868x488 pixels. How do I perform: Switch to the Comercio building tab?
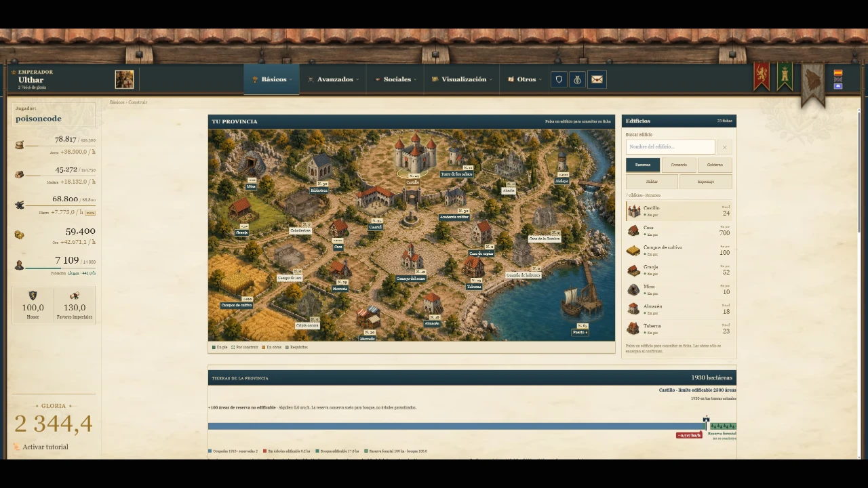(x=679, y=165)
